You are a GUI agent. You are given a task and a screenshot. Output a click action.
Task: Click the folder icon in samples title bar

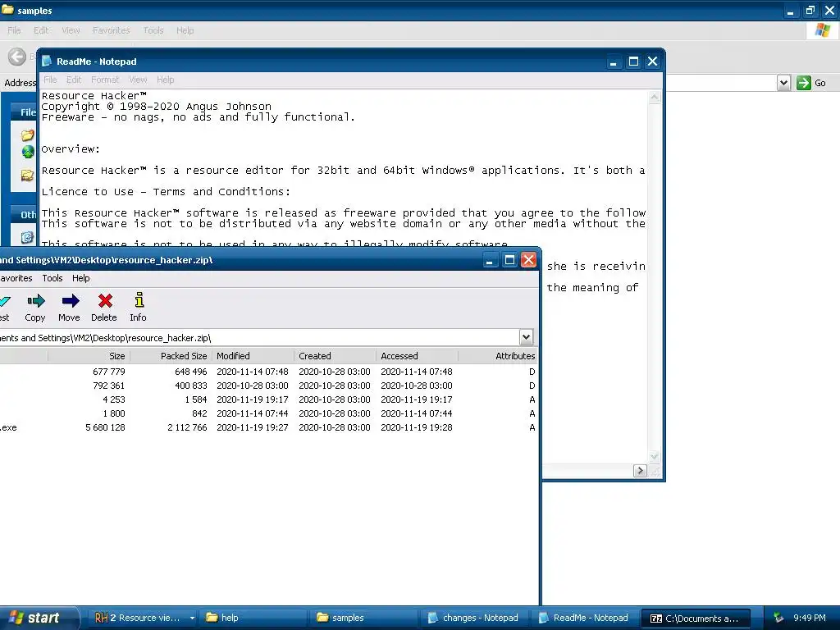coord(8,10)
